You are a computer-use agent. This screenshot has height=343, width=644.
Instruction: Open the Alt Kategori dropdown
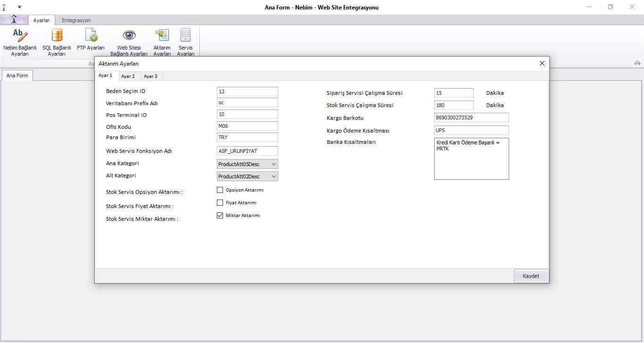248,176
